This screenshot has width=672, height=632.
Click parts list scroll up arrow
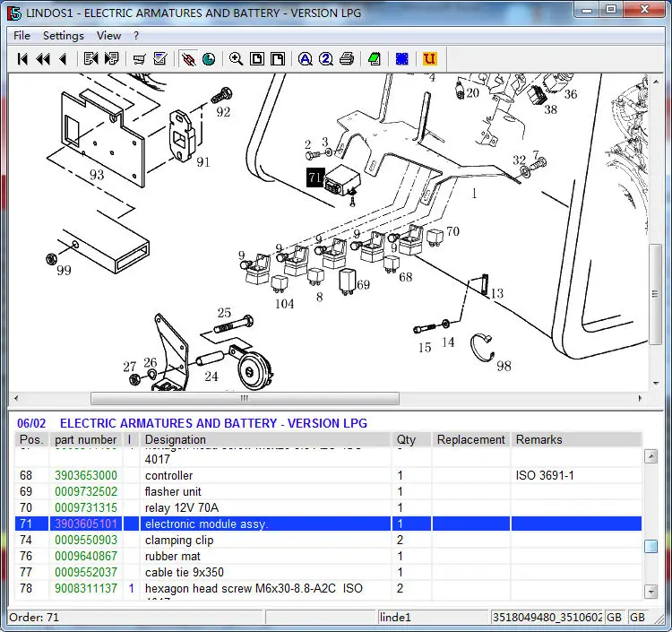[650, 456]
